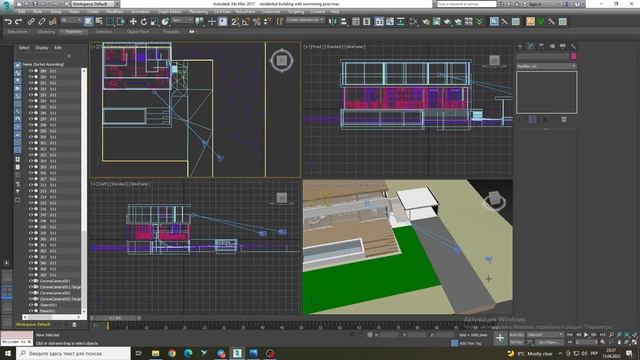Choose the Rectangular Selection Region tool
The width and height of the screenshot is (640, 360).
110,22
